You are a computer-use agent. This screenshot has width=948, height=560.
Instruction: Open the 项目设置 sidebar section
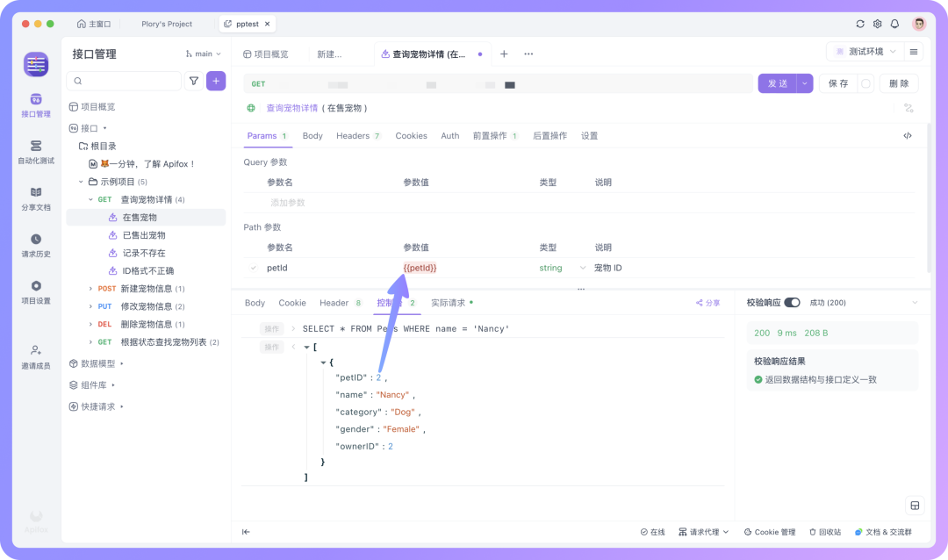tap(36, 292)
